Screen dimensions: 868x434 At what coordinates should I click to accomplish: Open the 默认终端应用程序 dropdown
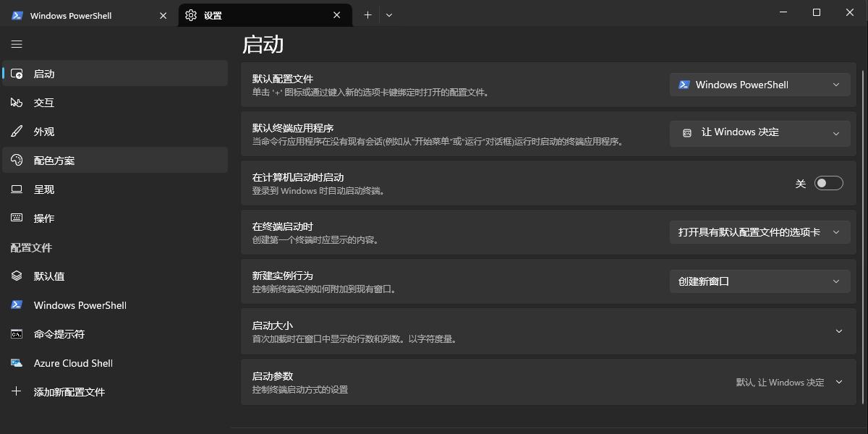[759, 133]
